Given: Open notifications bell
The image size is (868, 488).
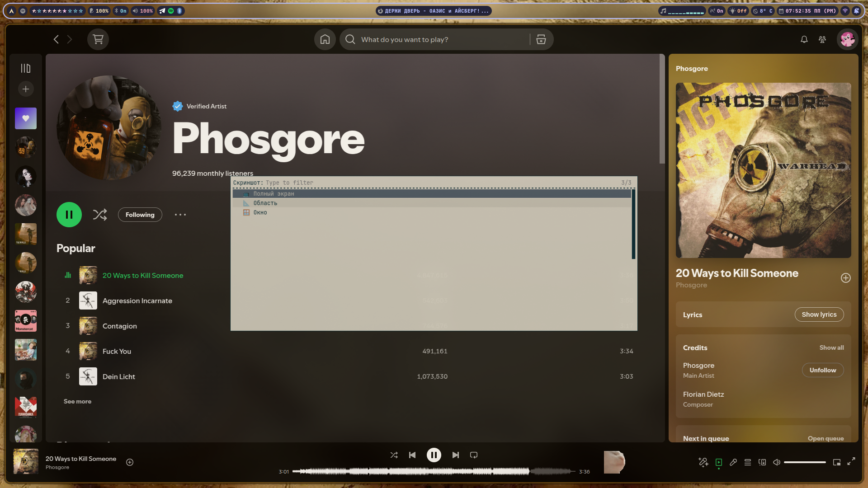Looking at the screenshot, I should (804, 39).
